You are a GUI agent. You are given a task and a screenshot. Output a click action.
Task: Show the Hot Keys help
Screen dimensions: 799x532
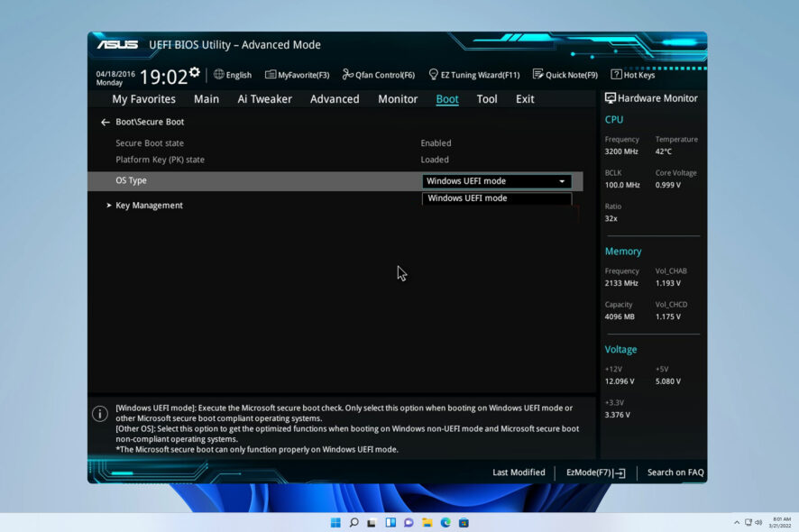tap(633, 75)
